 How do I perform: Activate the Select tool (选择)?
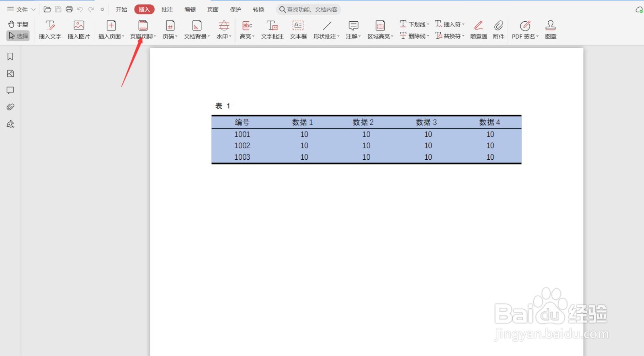pyautogui.click(x=19, y=36)
